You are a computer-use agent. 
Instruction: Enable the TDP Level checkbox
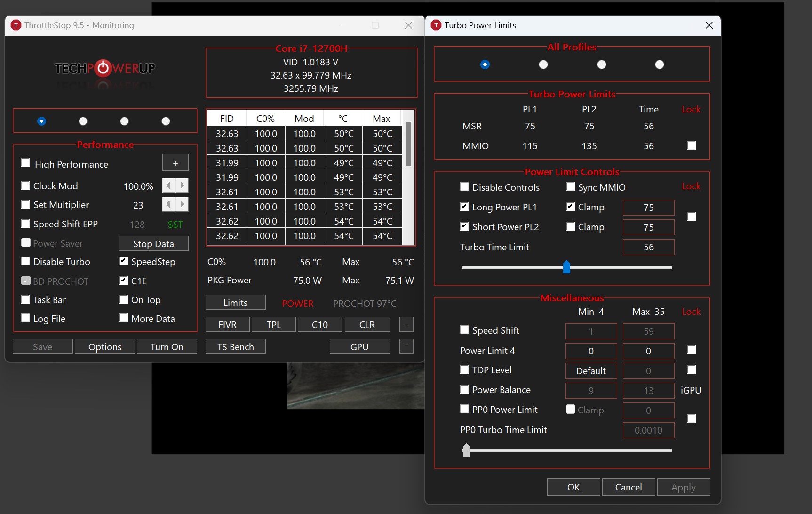465,369
